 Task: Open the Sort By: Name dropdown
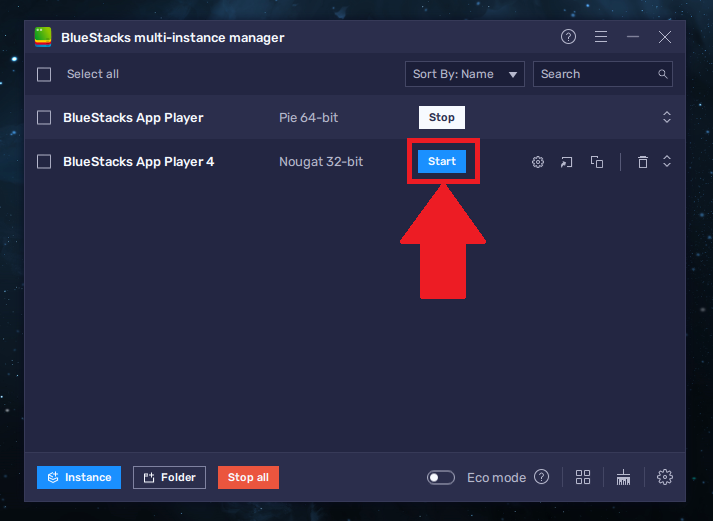pyautogui.click(x=465, y=74)
